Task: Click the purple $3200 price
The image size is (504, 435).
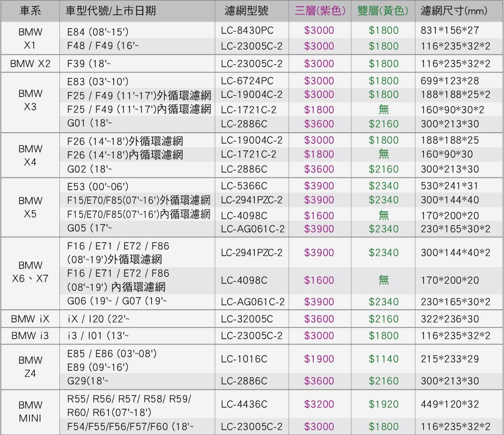Action: [319, 404]
